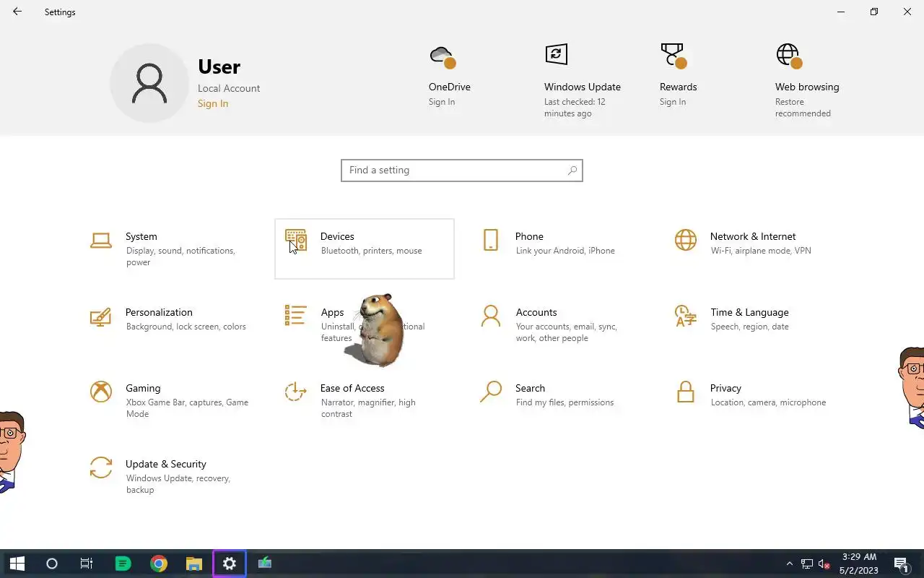The image size is (924, 578).
Task: Open Network & Internet globe icon
Action: coord(686,240)
